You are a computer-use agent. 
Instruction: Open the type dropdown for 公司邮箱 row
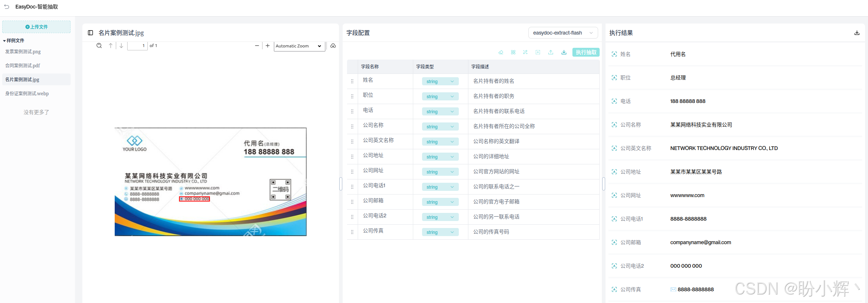(440, 202)
